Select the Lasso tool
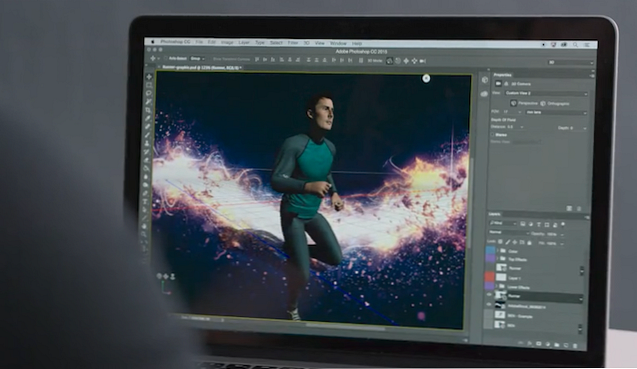 pos(149,93)
